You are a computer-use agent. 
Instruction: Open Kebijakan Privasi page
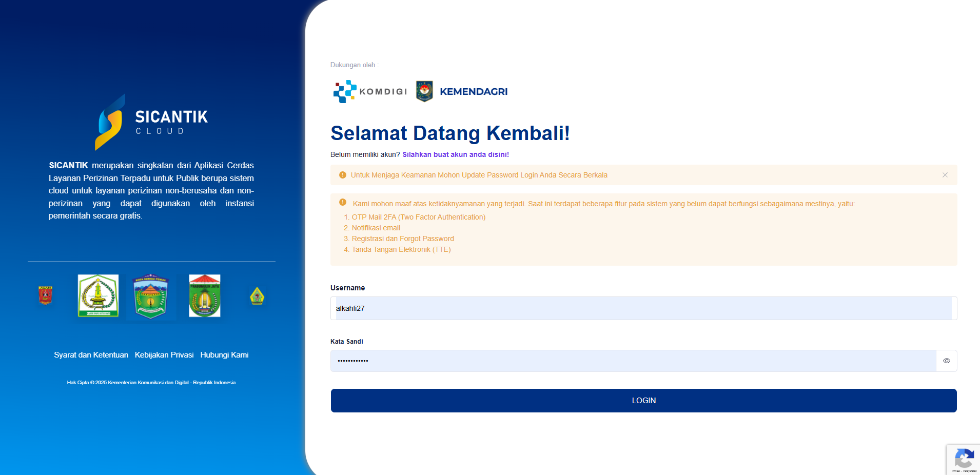tap(164, 355)
